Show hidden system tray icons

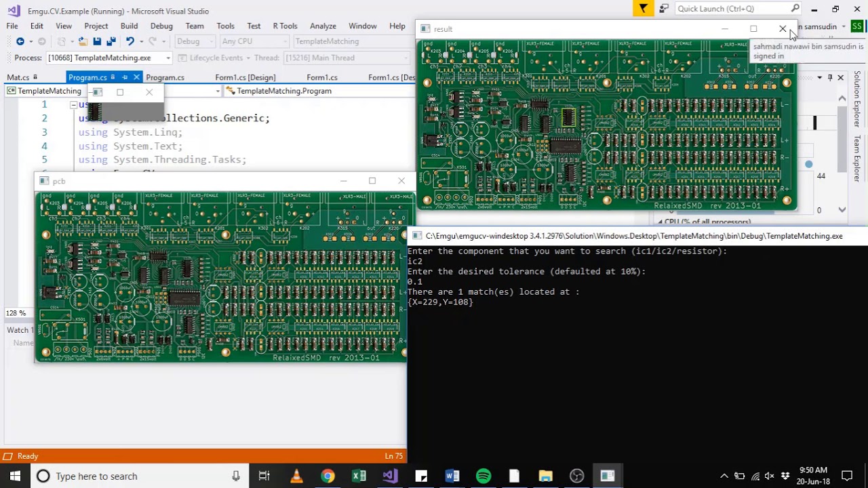[x=724, y=476]
